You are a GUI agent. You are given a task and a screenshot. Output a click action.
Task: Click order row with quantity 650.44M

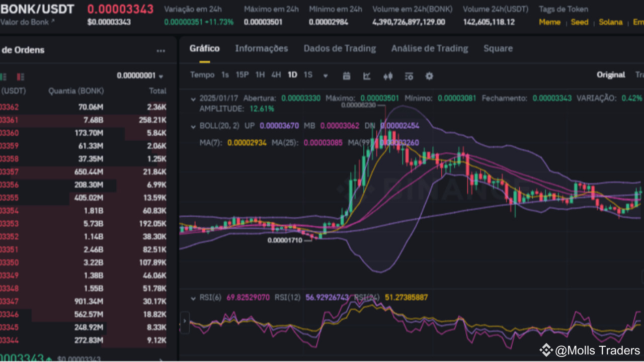[x=84, y=172]
